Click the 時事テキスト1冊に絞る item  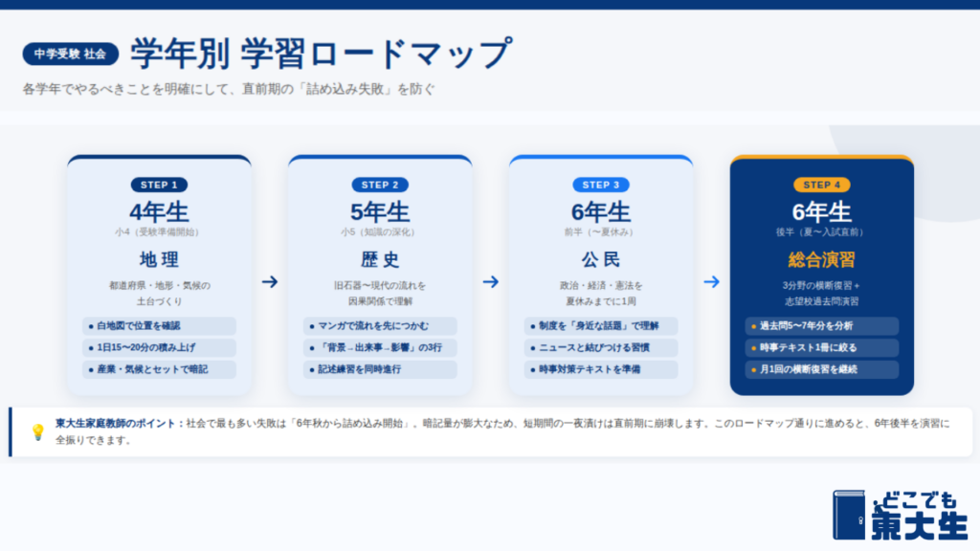tap(822, 347)
